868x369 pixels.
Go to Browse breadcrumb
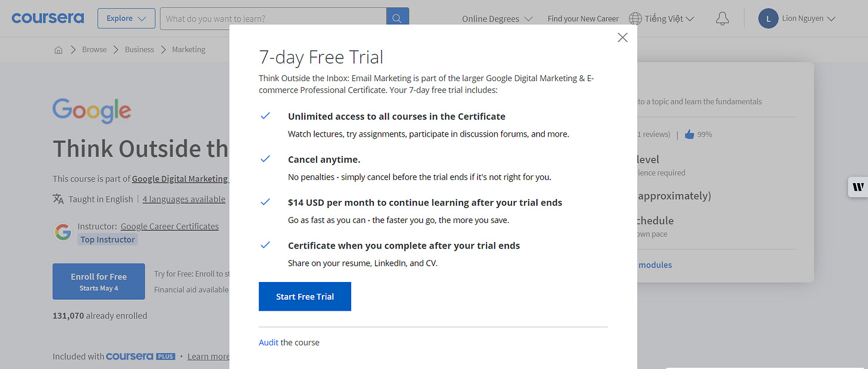click(94, 50)
